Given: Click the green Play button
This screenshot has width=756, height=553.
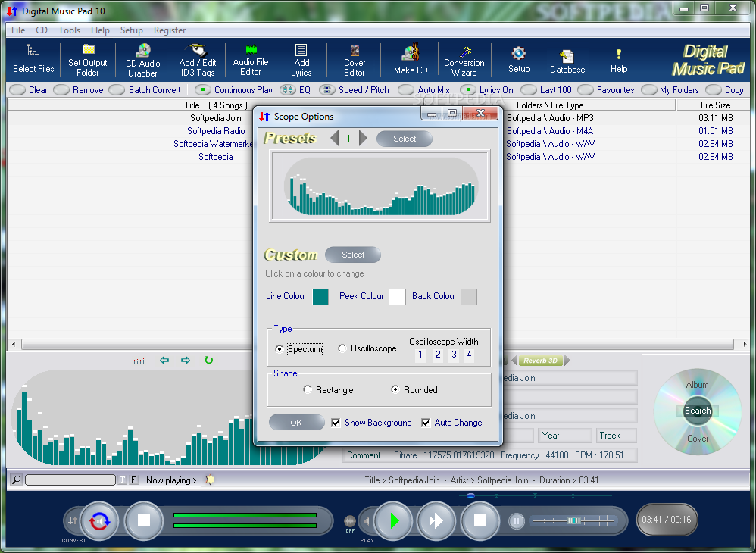Looking at the screenshot, I should (394, 520).
